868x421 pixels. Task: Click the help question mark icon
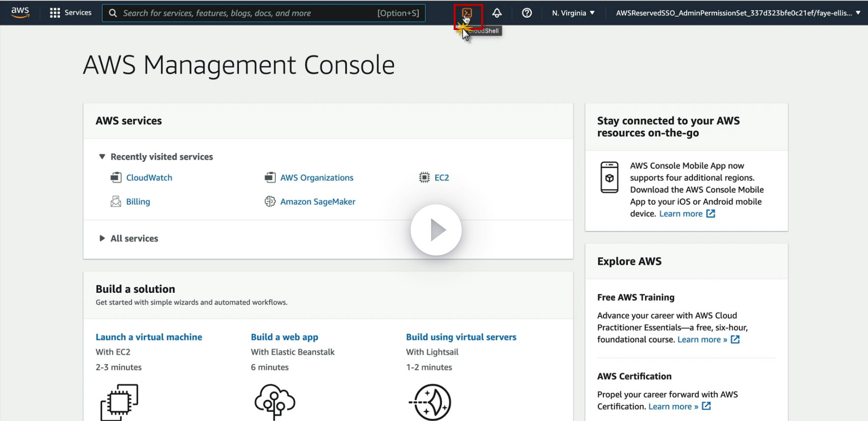pyautogui.click(x=527, y=13)
